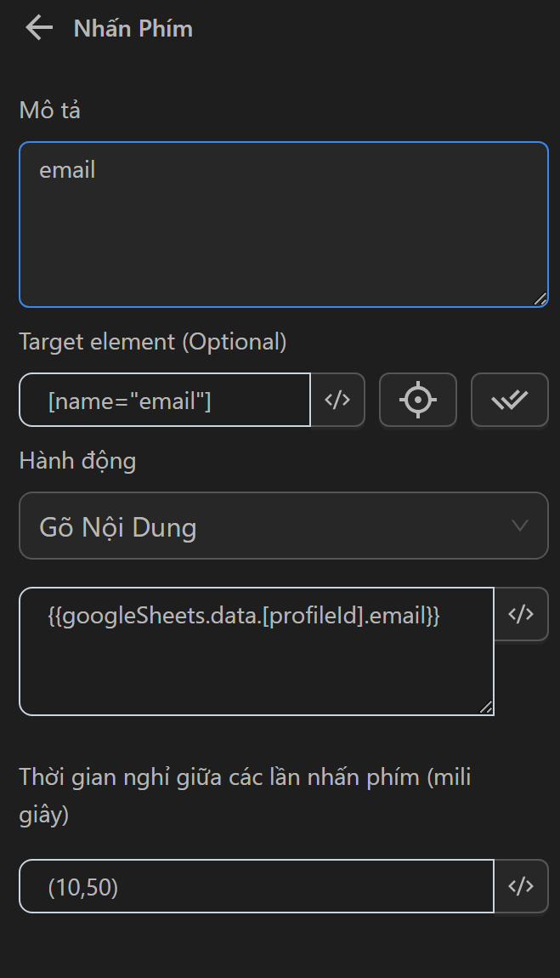Activate the crosshair element picker icon
The width and height of the screenshot is (560, 978).
418,400
